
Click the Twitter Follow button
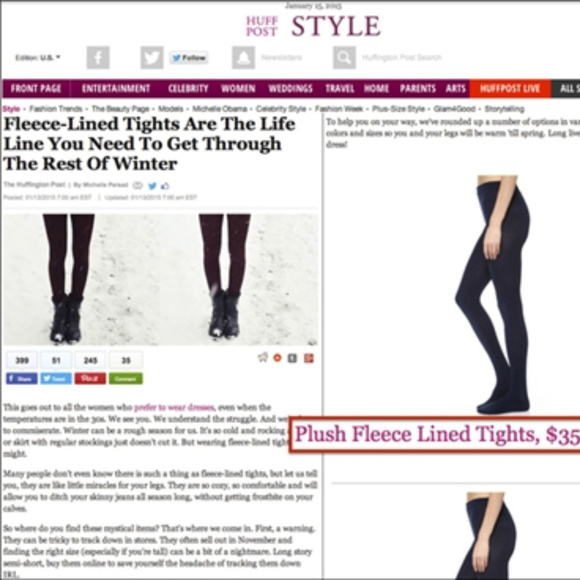tap(189, 57)
